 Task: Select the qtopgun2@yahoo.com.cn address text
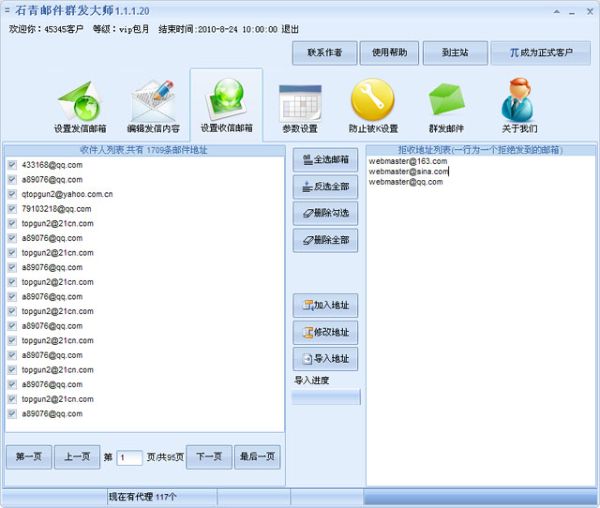(x=67, y=194)
